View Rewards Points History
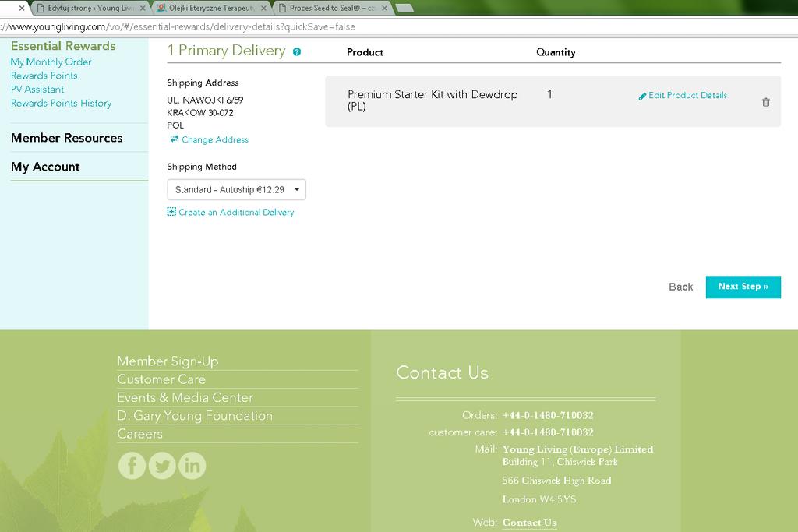 click(61, 103)
